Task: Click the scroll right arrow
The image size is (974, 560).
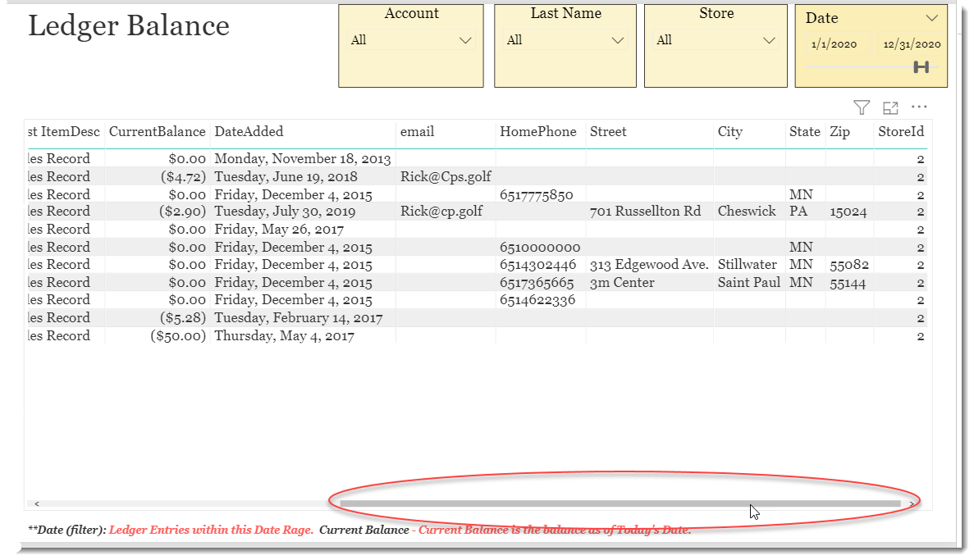Action: click(x=912, y=503)
